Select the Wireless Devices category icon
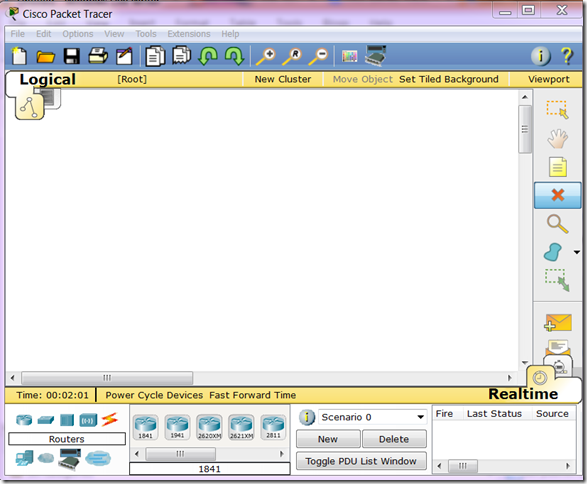This screenshot has width=587, height=484. click(x=88, y=420)
